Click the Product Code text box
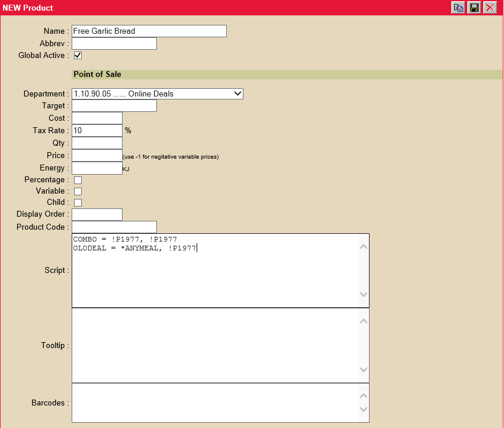The height and width of the screenshot is (428, 504). pos(114,227)
